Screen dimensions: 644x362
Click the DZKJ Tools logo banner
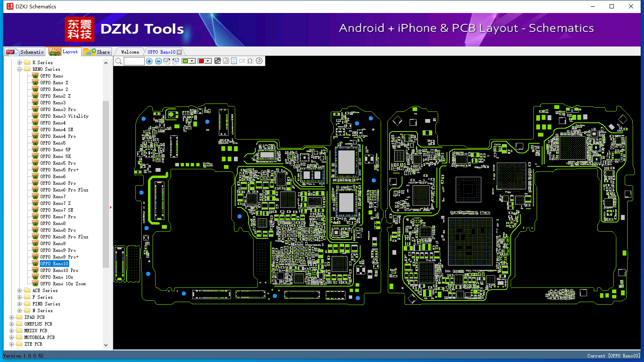pyautogui.click(x=125, y=29)
